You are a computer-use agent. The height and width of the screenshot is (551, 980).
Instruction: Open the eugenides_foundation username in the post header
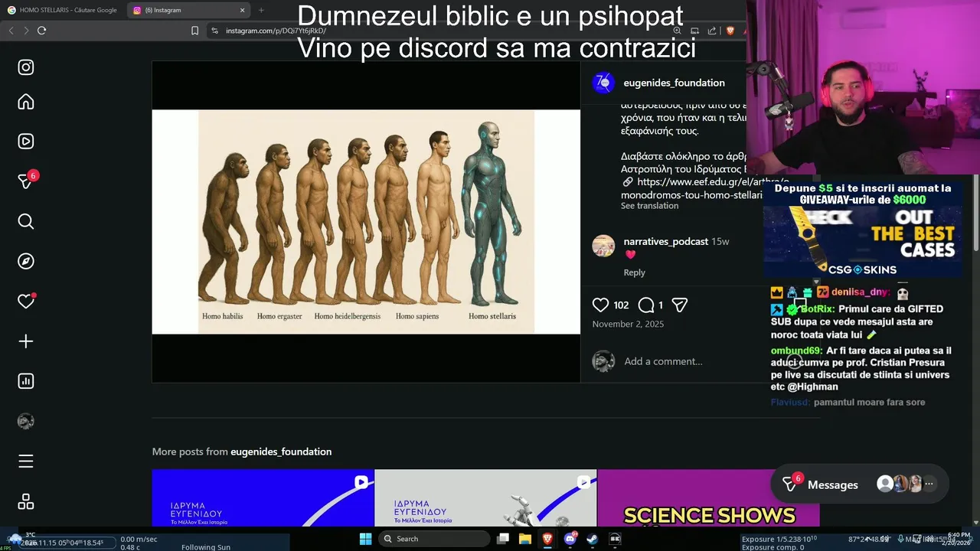tap(674, 83)
